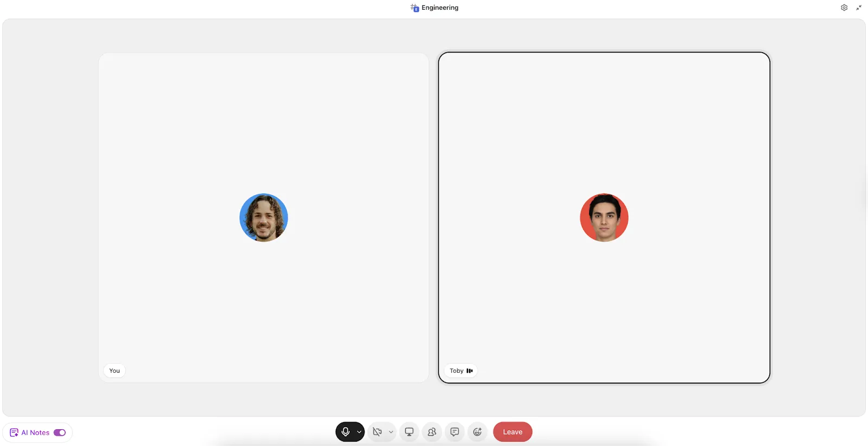Click the You name label
Screen dimensions: 868x446
tap(114, 371)
